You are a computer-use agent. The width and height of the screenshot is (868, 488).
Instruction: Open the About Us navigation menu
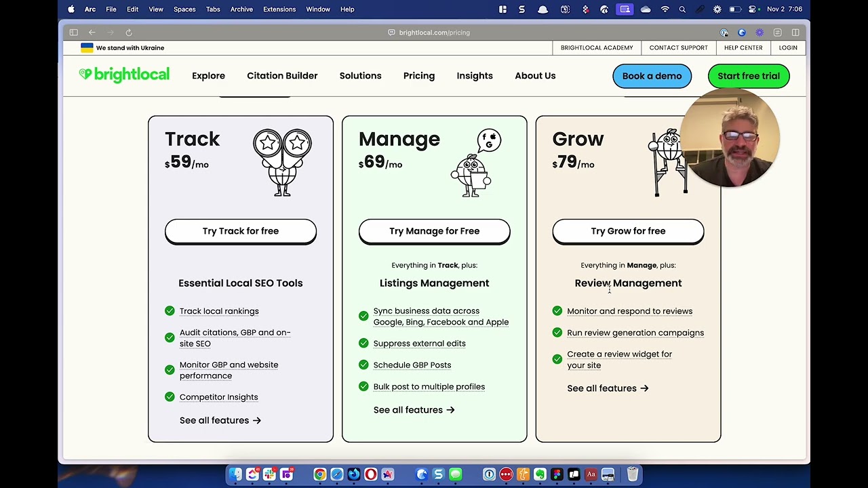pyautogui.click(x=535, y=75)
